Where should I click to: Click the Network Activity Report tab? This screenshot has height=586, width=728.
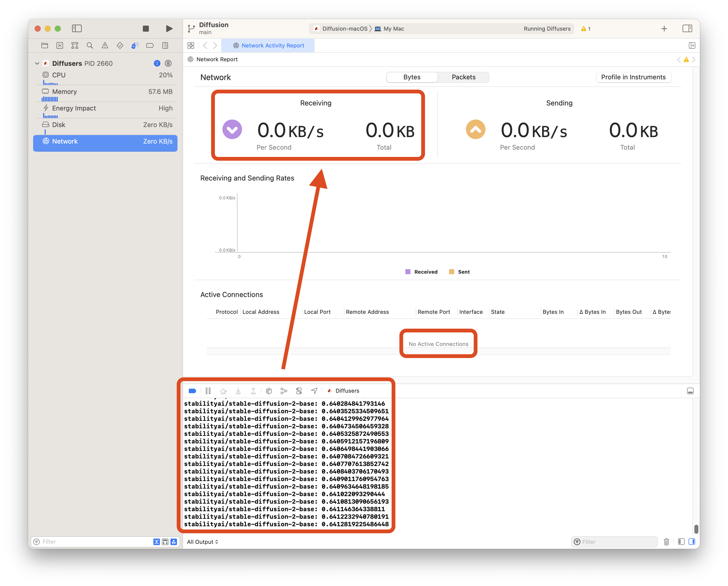268,45
